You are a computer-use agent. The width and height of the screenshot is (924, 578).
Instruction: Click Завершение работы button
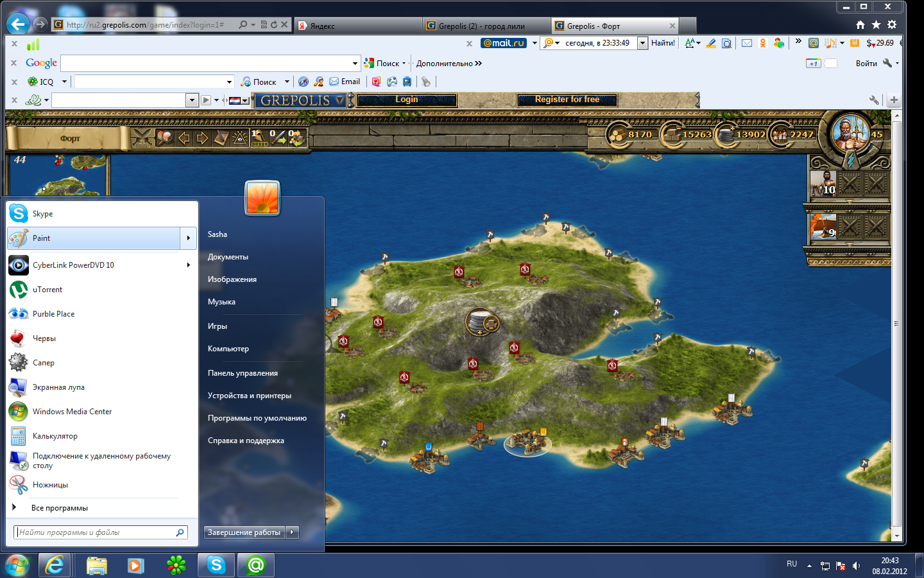pos(244,532)
